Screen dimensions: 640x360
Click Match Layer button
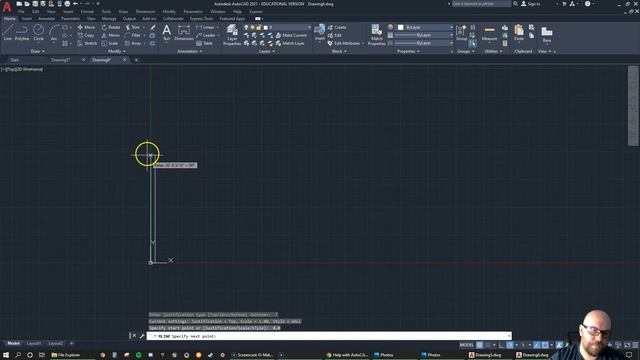point(290,43)
